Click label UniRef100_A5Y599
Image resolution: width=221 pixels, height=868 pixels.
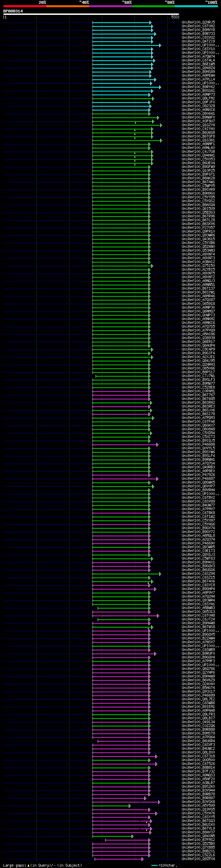[x=198, y=805]
